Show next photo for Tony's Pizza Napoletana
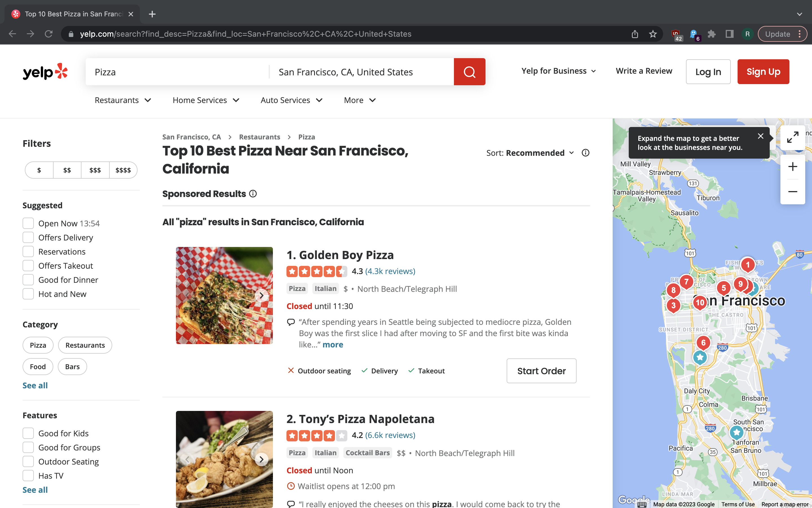 pos(261,459)
